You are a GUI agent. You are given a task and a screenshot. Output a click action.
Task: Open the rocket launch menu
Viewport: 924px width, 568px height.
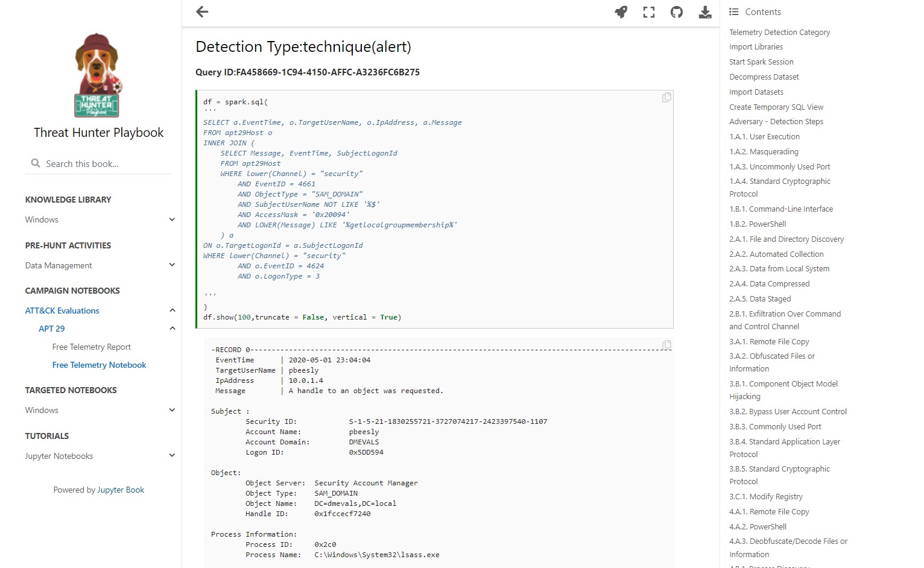(x=621, y=12)
